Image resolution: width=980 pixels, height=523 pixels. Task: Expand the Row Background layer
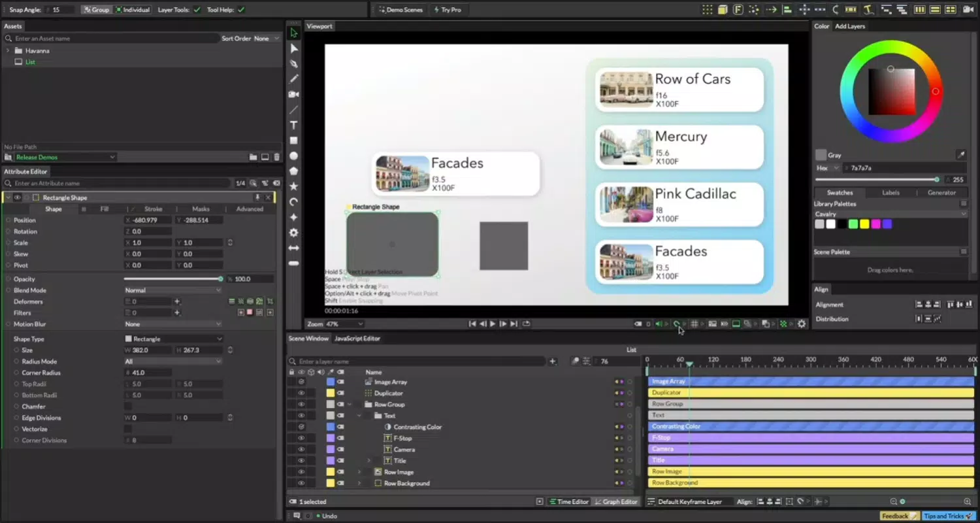pos(359,483)
